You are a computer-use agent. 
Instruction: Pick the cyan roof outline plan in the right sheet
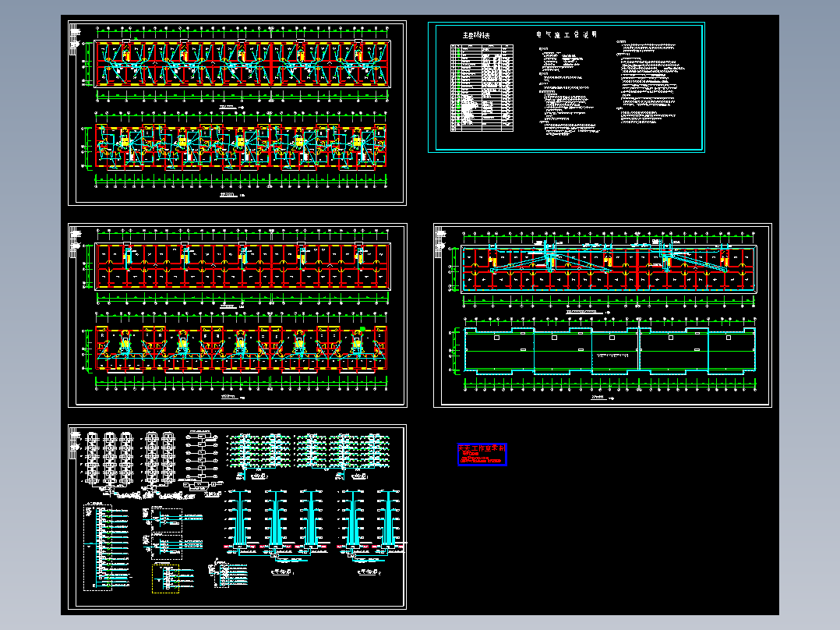pos(609,351)
